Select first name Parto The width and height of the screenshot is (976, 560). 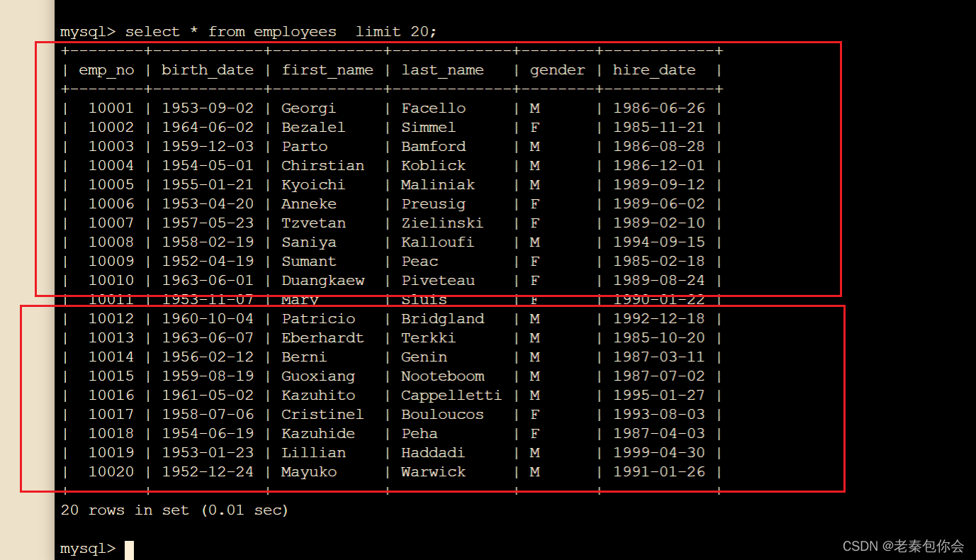pyautogui.click(x=304, y=147)
